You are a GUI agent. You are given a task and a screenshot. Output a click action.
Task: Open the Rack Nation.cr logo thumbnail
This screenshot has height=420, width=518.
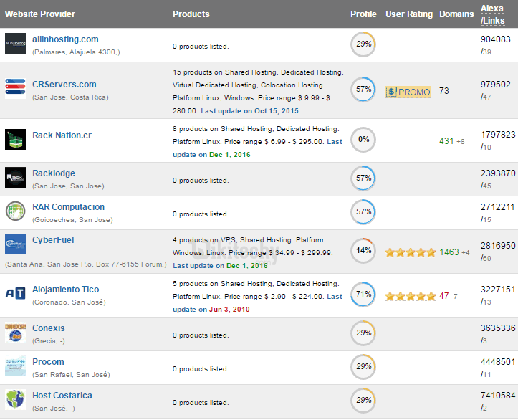tap(15, 140)
